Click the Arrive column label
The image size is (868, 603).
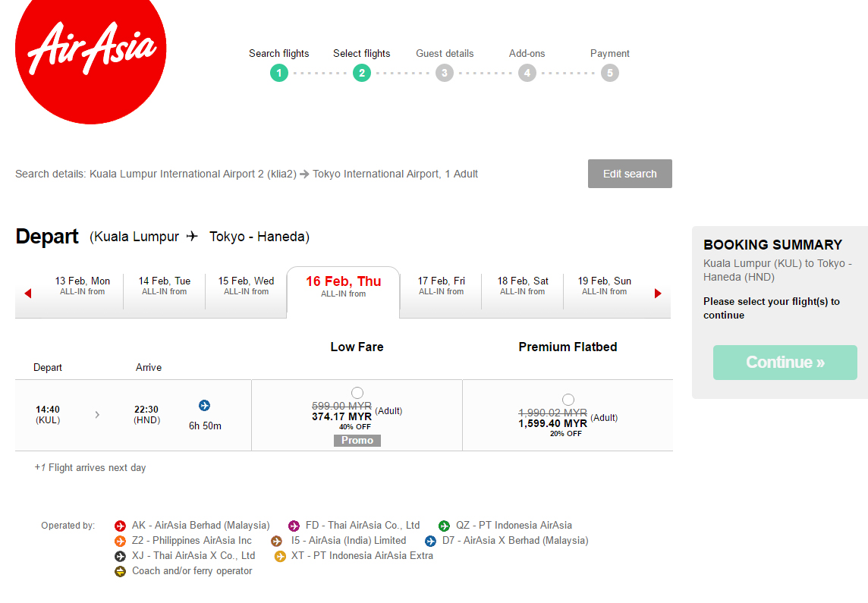click(149, 367)
